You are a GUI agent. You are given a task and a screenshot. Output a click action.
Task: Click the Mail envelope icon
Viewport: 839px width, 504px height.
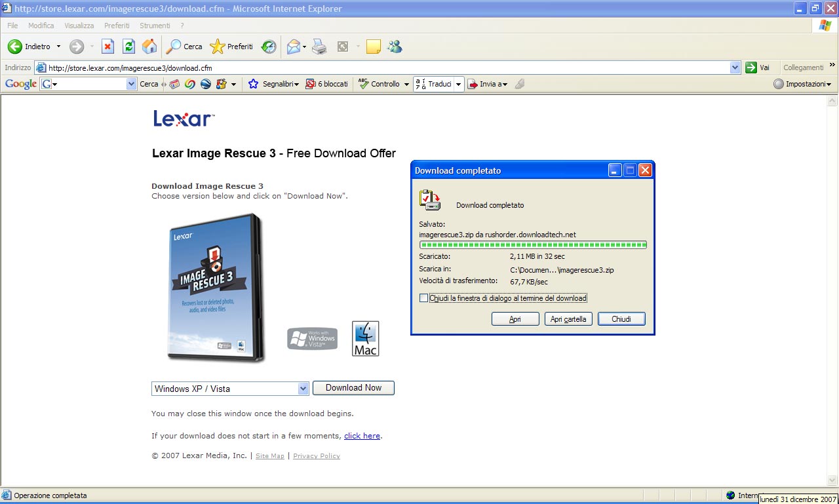(294, 47)
